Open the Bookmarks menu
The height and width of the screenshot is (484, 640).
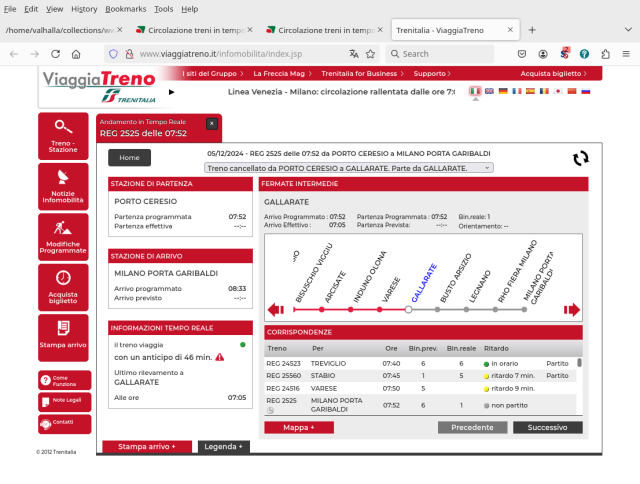(126, 9)
